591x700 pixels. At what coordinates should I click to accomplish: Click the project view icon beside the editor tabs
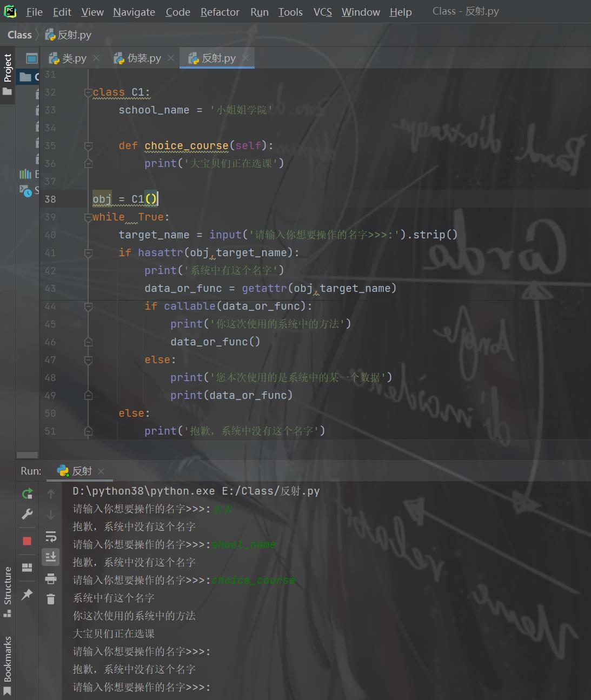(32, 58)
